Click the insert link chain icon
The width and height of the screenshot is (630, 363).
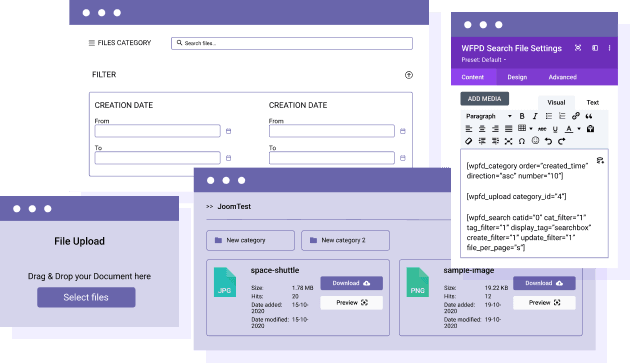[575, 116]
